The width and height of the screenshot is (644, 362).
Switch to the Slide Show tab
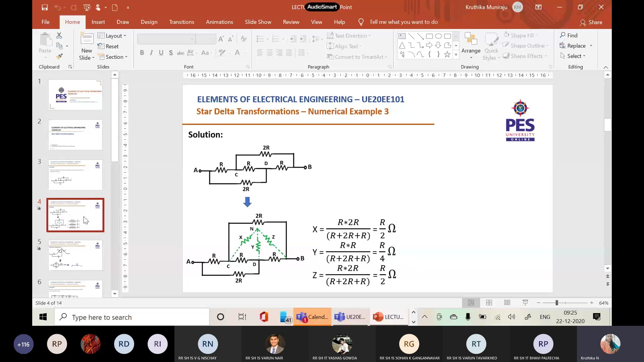[x=258, y=22]
